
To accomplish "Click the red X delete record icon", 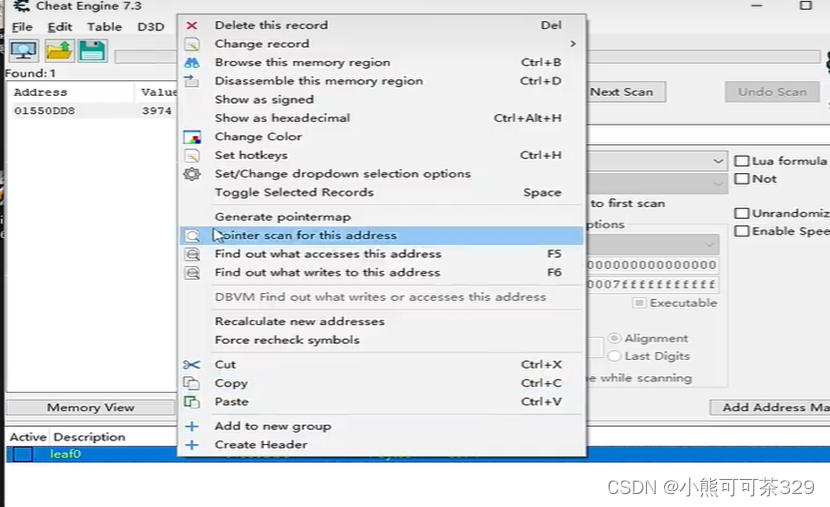I will click(x=192, y=25).
